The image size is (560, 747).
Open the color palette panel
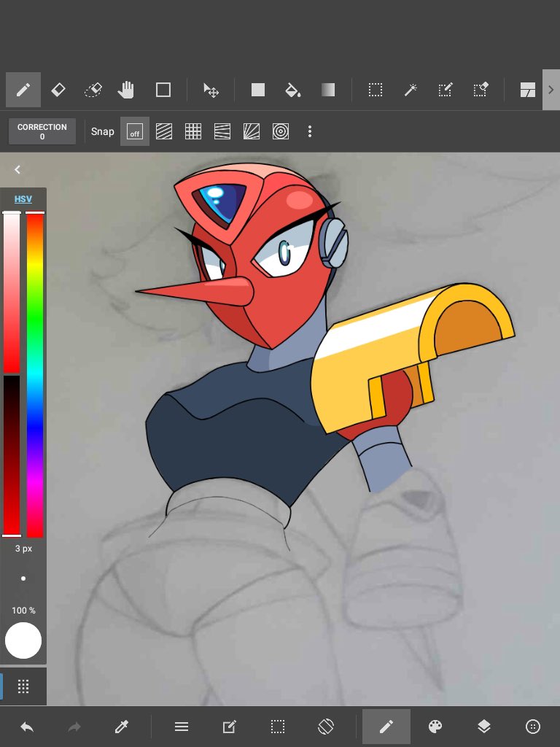435,727
